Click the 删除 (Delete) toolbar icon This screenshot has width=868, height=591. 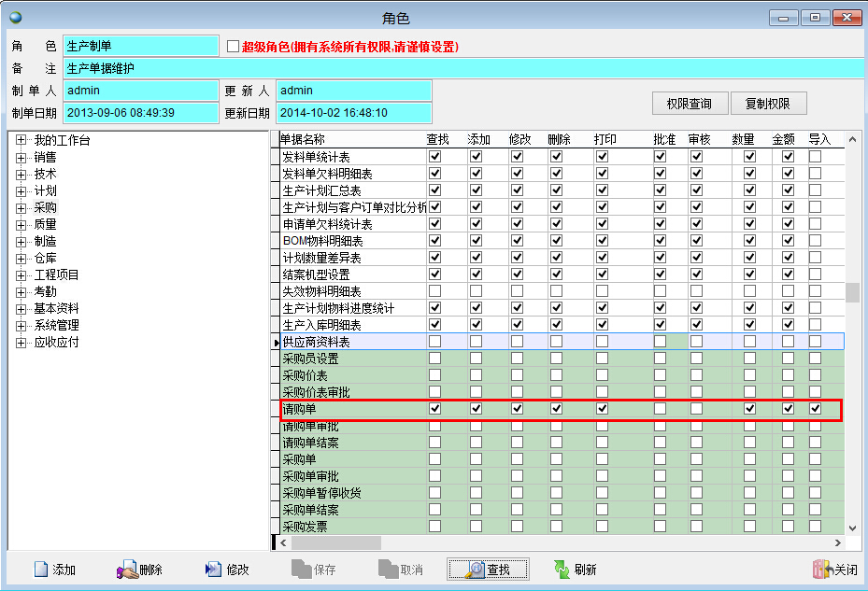point(127,570)
